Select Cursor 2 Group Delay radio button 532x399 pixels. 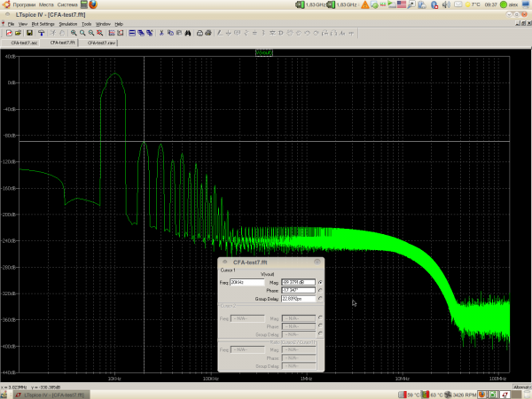tap(320, 334)
